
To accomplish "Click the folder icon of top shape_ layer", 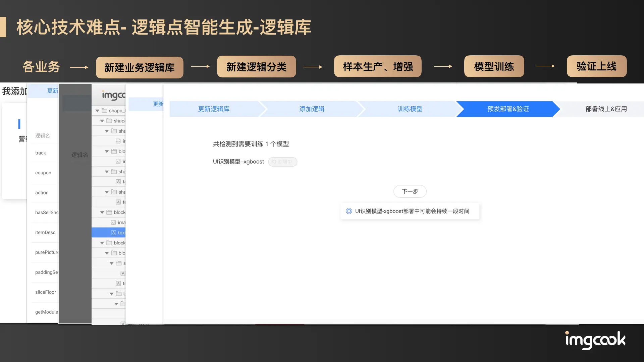I will point(104,111).
